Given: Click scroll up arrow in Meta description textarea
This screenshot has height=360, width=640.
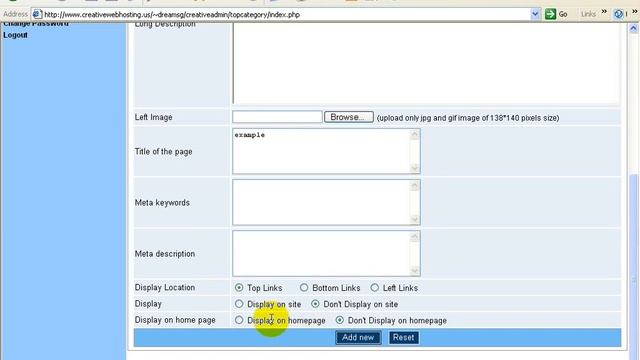Looking at the screenshot, I should (415, 237).
